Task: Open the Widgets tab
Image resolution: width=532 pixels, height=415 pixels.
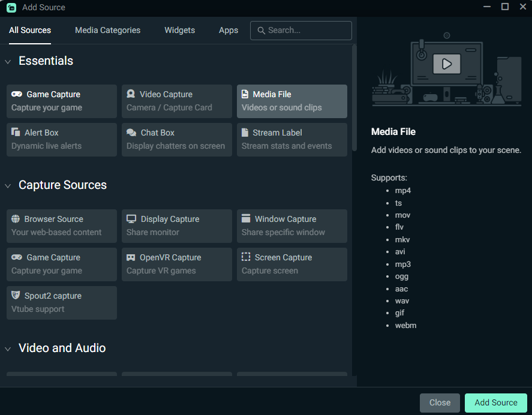Action: pos(179,30)
